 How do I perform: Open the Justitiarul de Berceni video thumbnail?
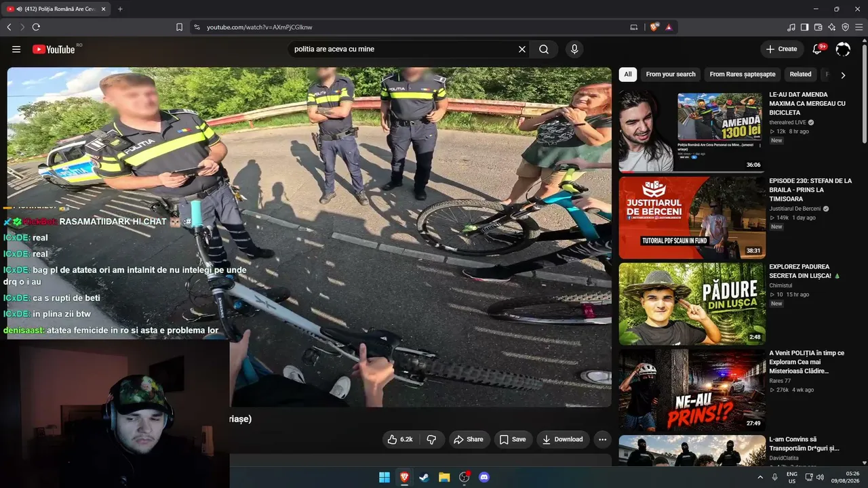click(x=692, y=218)
